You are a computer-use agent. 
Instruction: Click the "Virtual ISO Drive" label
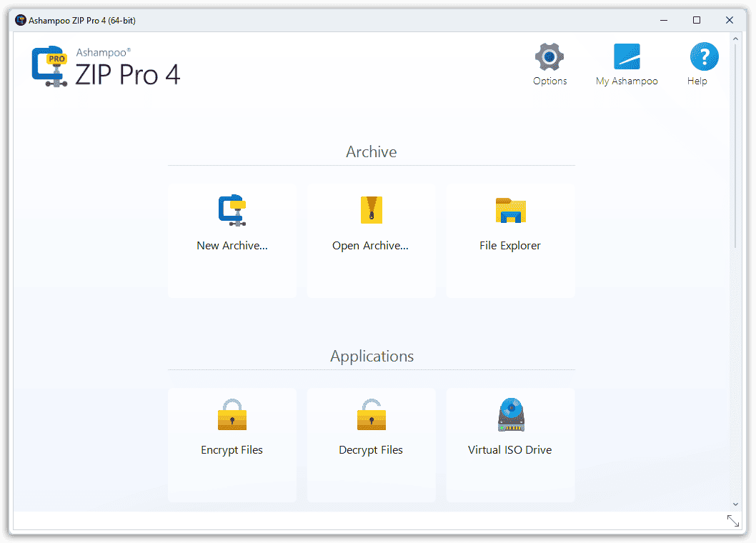point(510,450)
